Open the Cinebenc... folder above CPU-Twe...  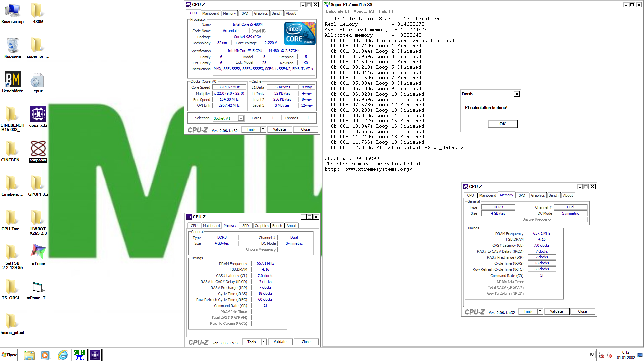pos(12,186)
